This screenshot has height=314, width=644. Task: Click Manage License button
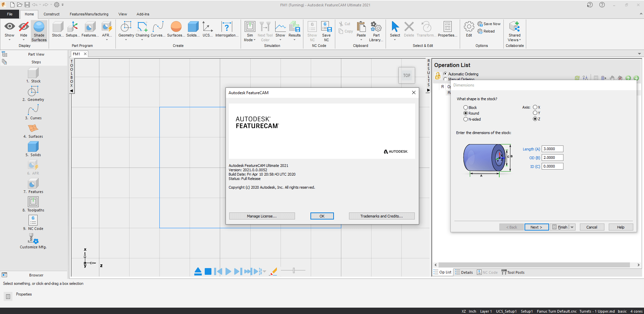pyautogui.click(x=262, y=216)
